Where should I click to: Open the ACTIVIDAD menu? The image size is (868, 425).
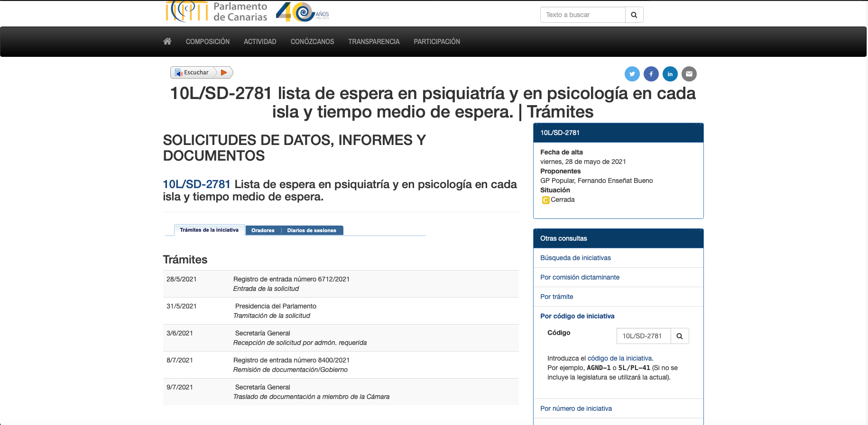coord(259,42)
